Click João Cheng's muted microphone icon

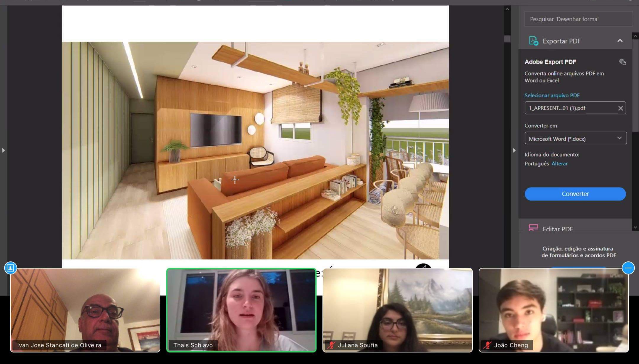pyautogui.click(x=487, y=345)
